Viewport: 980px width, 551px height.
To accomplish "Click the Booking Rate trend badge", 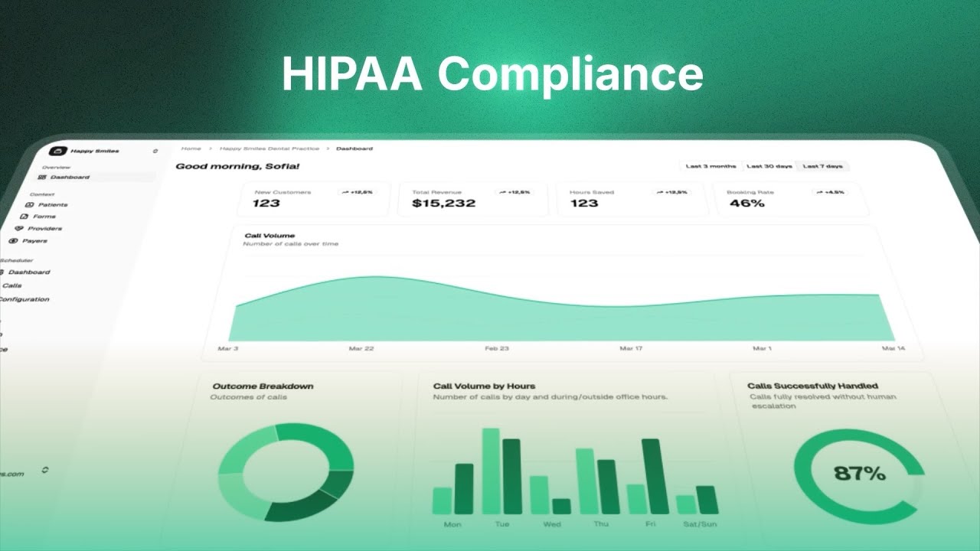I will [830, 192].
